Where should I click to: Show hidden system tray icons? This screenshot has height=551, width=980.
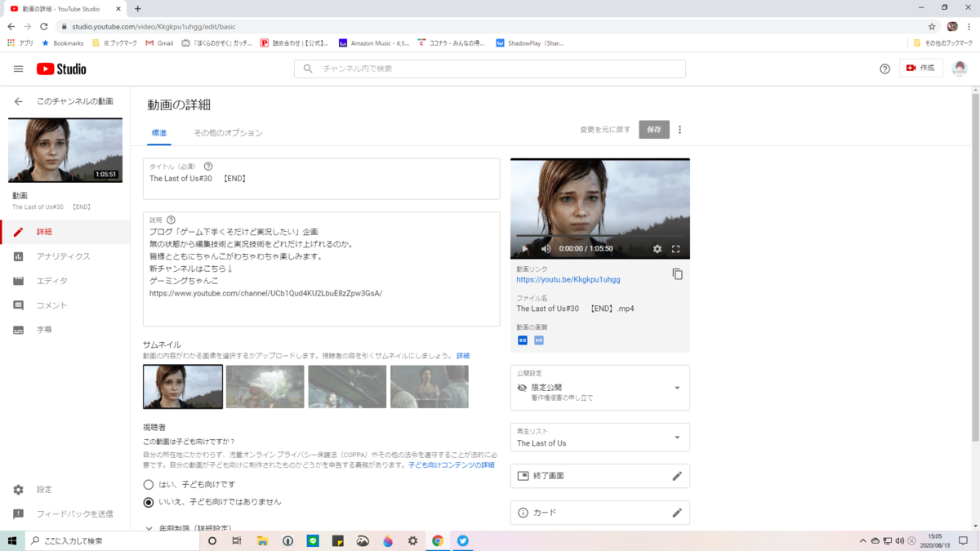[x=863, y=540]
